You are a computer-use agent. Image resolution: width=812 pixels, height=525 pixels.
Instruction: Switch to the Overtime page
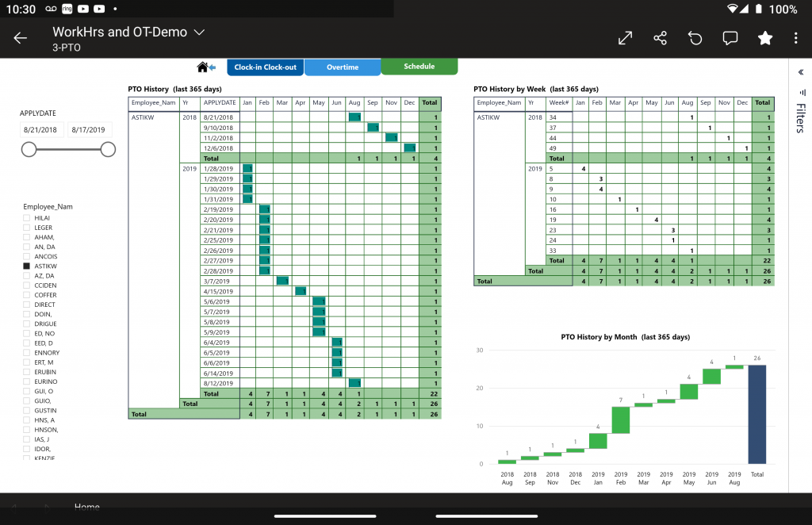[343, 67]
